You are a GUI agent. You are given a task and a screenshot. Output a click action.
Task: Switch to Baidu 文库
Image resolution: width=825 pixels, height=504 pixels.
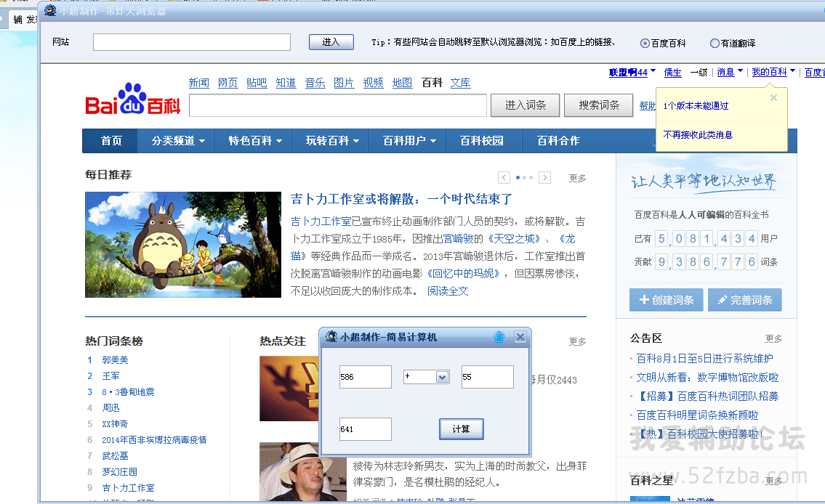[x=460, y=83]
